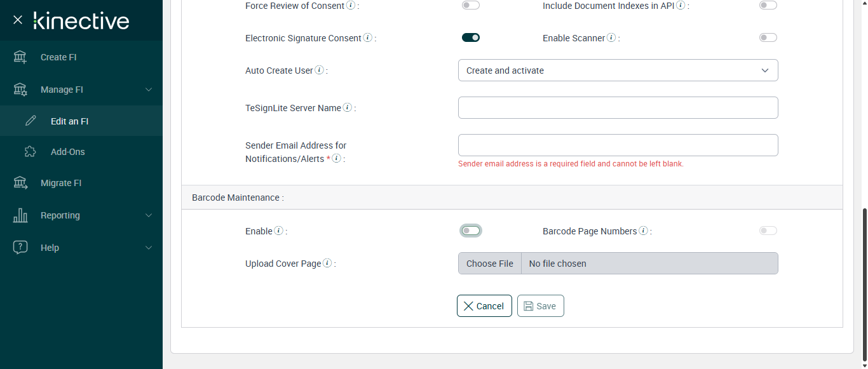Collapse the Manage FI menu section
Viewport: 868px width, 369px height.
click(x=149, y=90)
